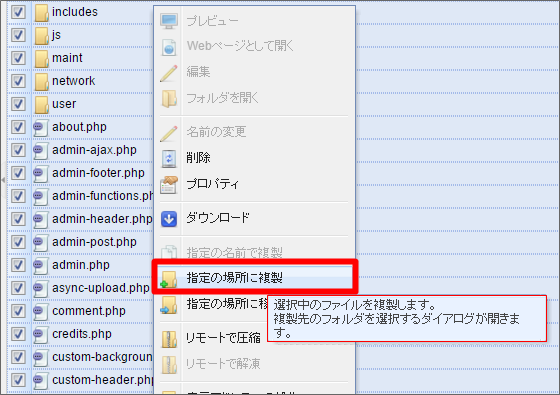Image resolution: width=560 pixels, height=395 pixels.
Task: Select the comment.php file name
Action: [89, 311]
